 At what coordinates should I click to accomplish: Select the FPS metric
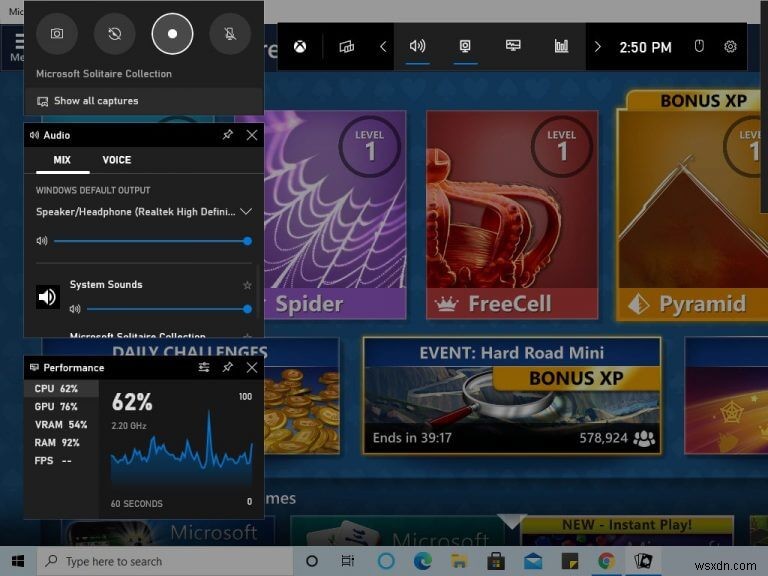[61, 460]
